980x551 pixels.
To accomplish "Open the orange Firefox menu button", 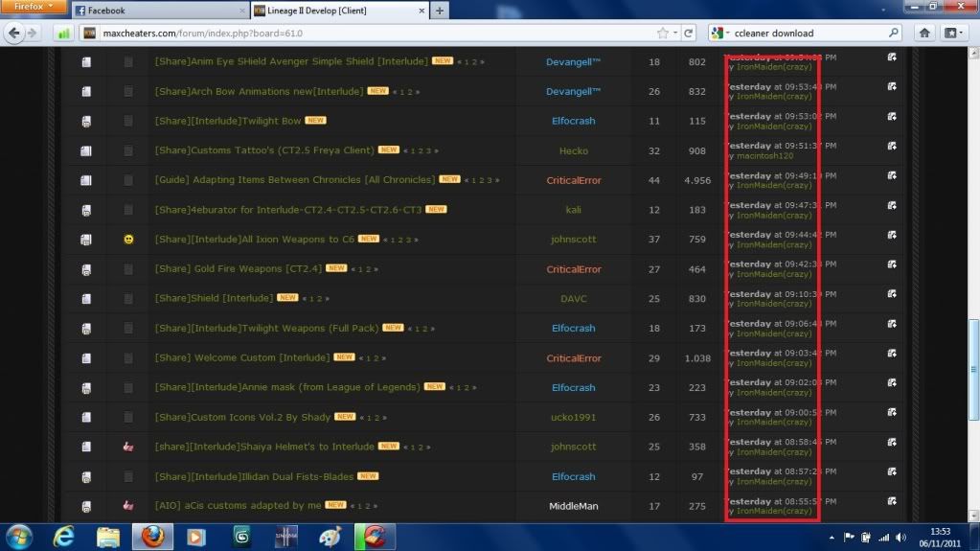I will [x=34, y=7].
